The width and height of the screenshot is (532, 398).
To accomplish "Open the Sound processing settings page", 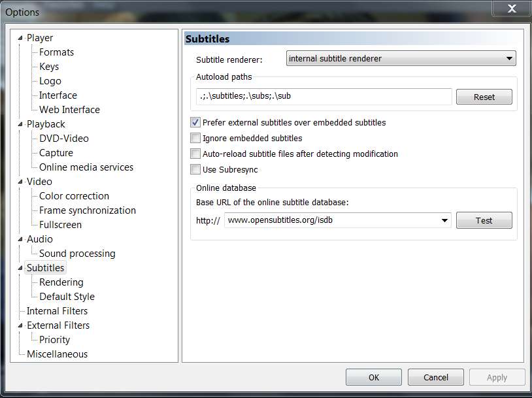I will (77, 254).
